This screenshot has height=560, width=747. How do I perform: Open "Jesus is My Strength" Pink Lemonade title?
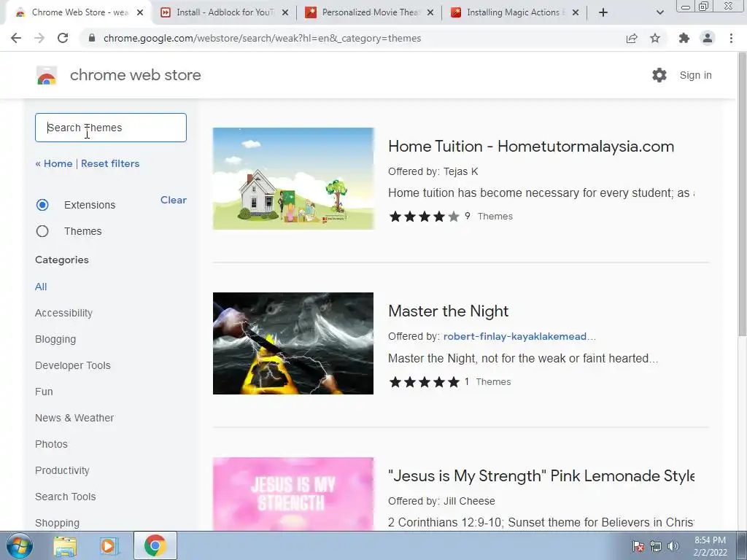point(541,475)
